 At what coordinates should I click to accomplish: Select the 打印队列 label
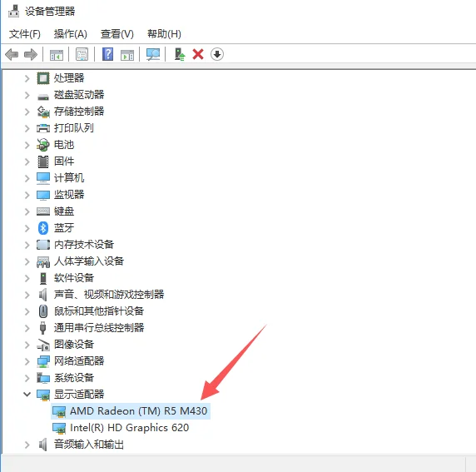[74, 128]
